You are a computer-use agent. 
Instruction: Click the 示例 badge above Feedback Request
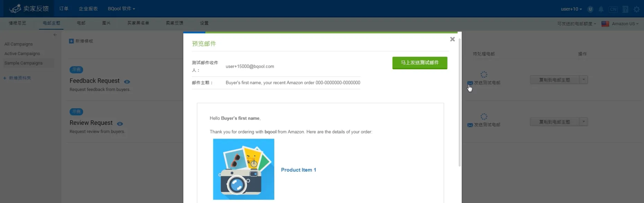(x=76, y=70)
